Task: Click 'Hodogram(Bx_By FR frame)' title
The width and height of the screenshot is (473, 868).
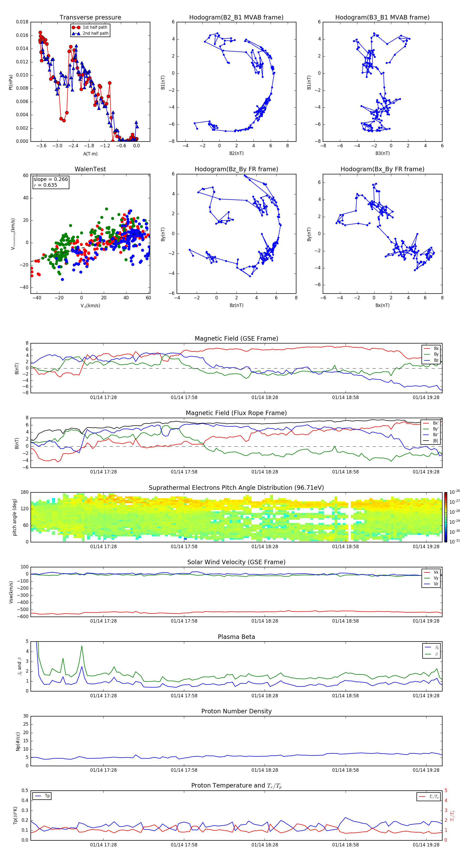Action: (382, 169)
